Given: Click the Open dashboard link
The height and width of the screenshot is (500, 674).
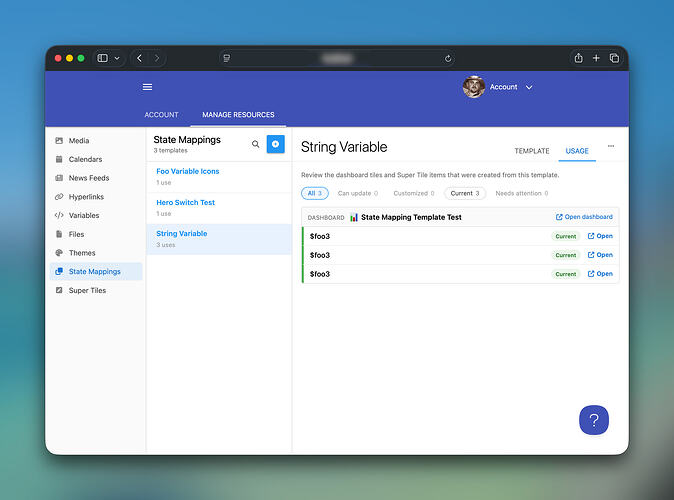Looking at the screenshot, I should 584,217.
